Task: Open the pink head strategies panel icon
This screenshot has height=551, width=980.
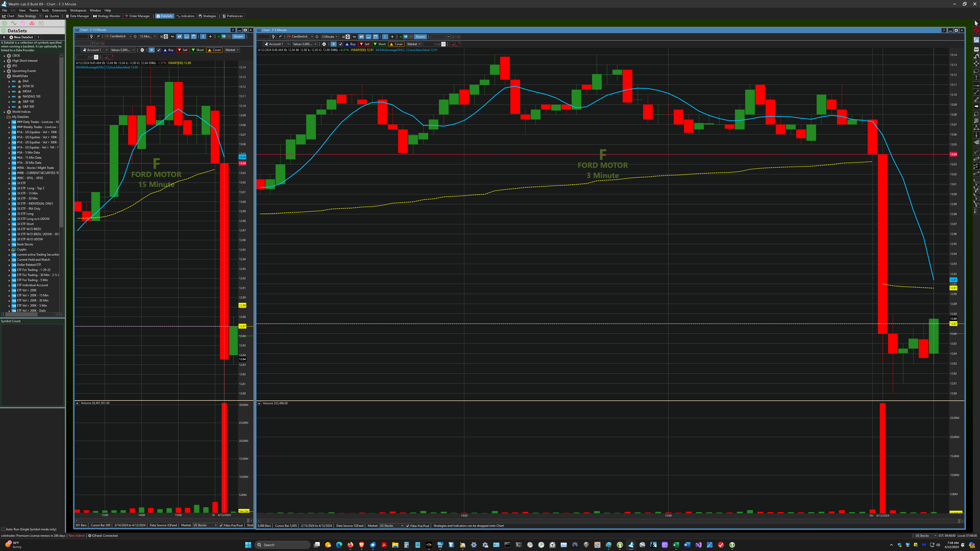Action: tap(23, 23)
